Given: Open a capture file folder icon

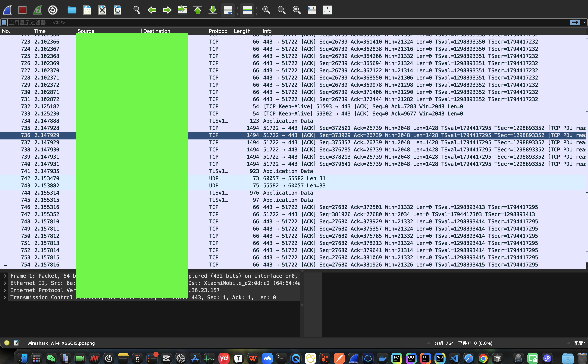Looking at the screenshot, I should (x=72, y=10).
